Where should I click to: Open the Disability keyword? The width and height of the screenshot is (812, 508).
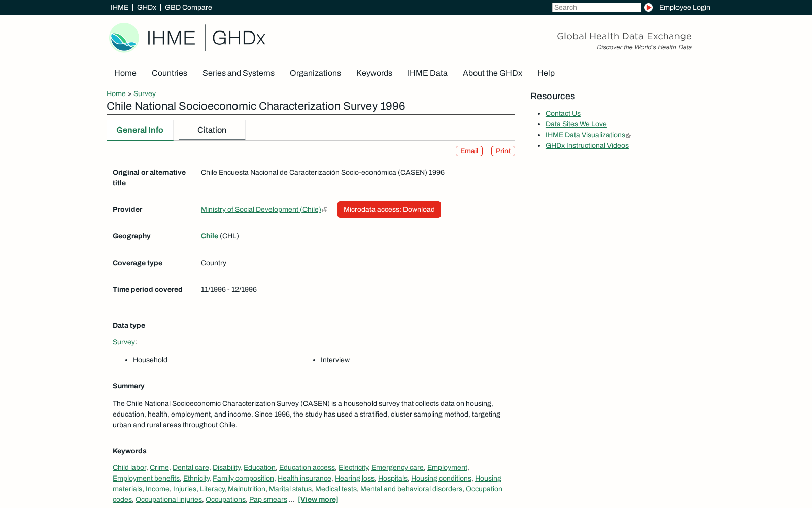(x=226, y=467)
